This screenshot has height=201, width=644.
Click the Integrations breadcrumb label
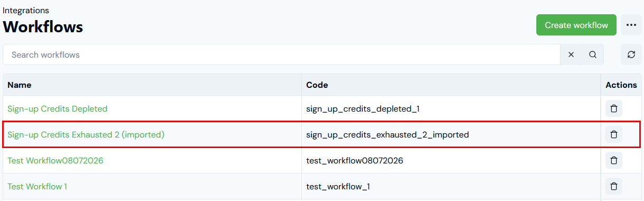click(x=26, y=10)
